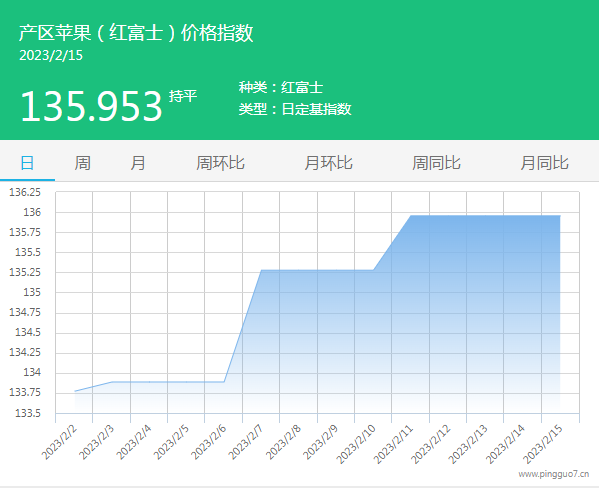
Task: Click the chart data point at 2023/2/11
Action: click(x=411, y=216)
